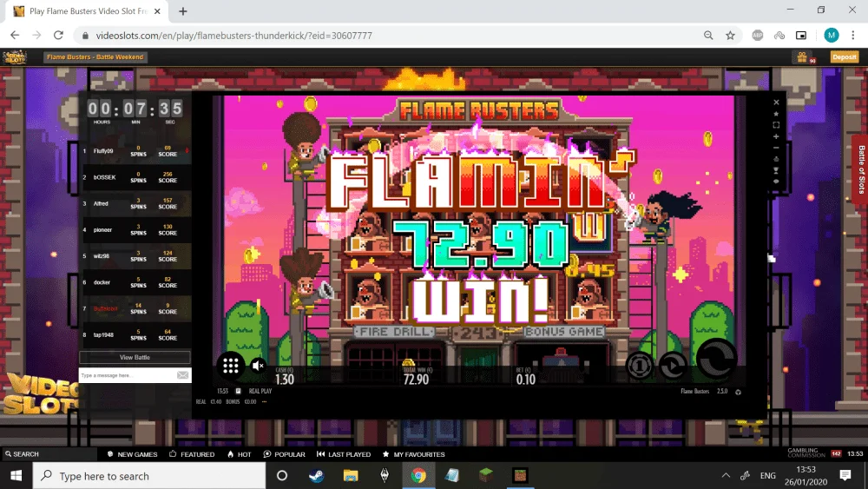Open the bet chip selector
Screen dimensions: 868x489
640,366
